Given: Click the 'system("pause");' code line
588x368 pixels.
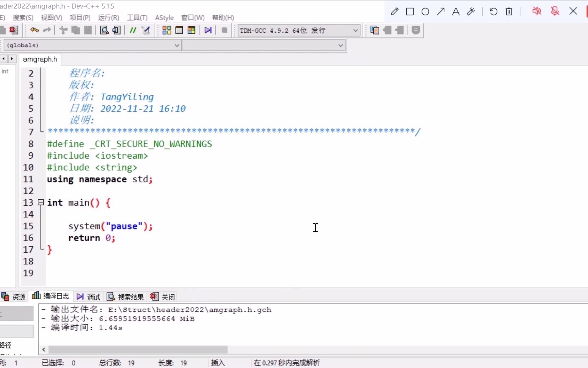Looking at the screenshot, I should click(x=111, y=226).
